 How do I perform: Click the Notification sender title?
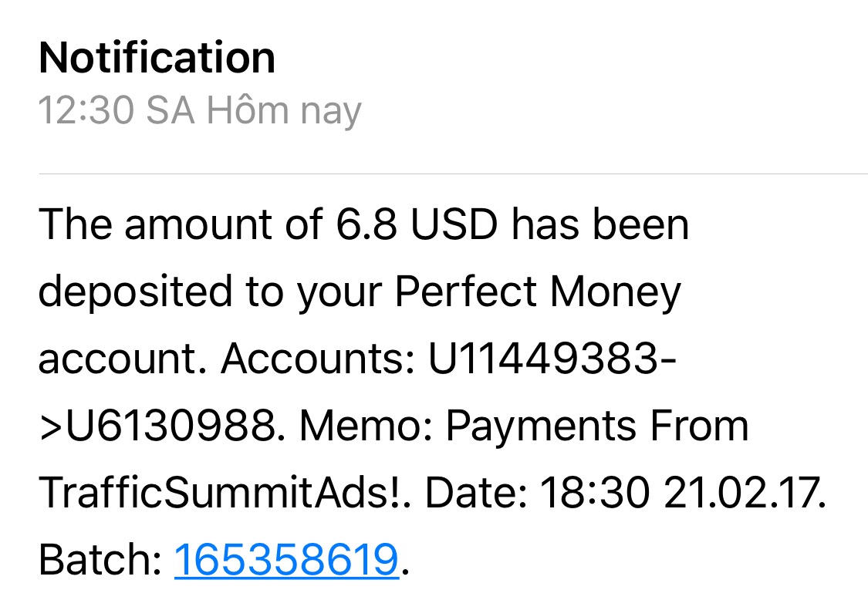(157, 58)
